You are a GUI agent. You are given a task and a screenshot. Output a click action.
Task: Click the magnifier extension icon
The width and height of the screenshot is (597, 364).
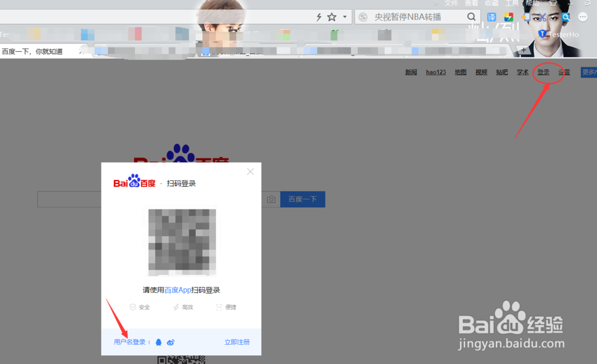566,17
